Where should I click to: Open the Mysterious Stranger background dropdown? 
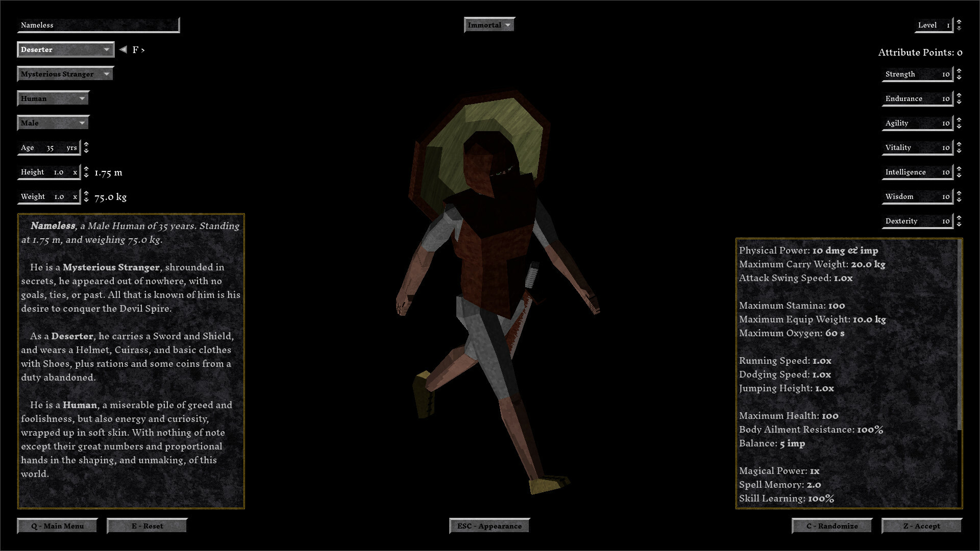click(x=64, y=73)
